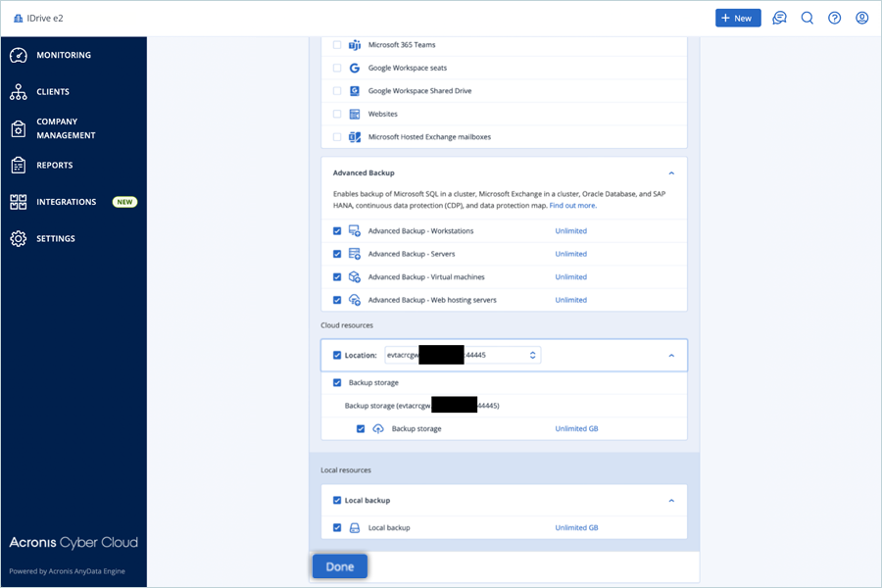The image size is (882, 588).
Task: Click the Monitoring gauge icon
Action: coord(18,55)
